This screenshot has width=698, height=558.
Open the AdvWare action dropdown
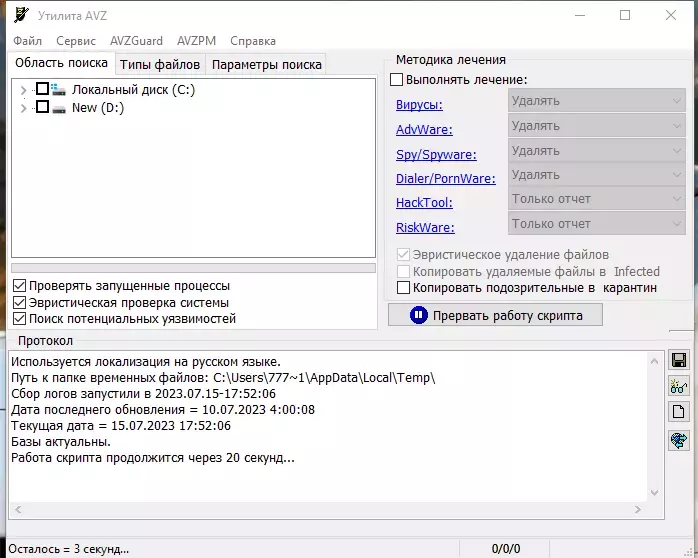597,126
